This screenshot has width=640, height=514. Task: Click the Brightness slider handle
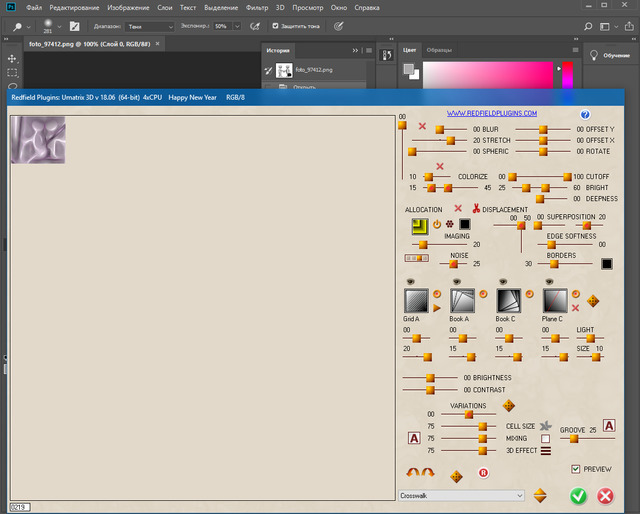point(431,377)
